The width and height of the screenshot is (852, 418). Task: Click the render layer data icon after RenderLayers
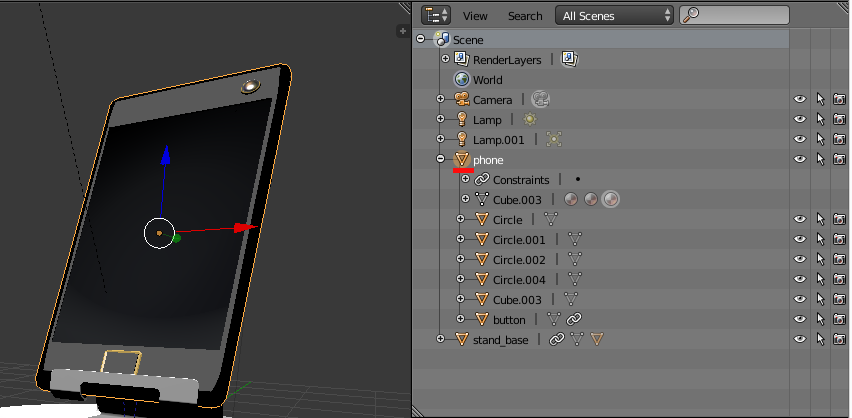[569, 59]
